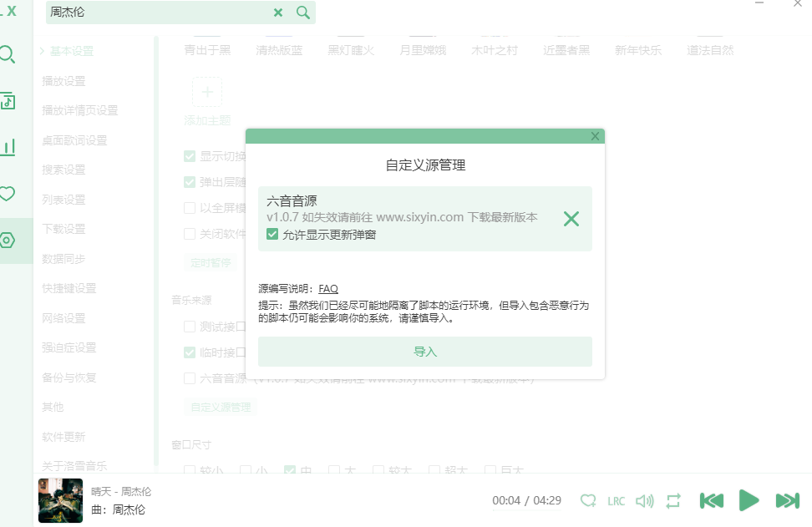Click the 周杰伦 search input field
The width and height of the screenshot is (812, 527).
150,14
